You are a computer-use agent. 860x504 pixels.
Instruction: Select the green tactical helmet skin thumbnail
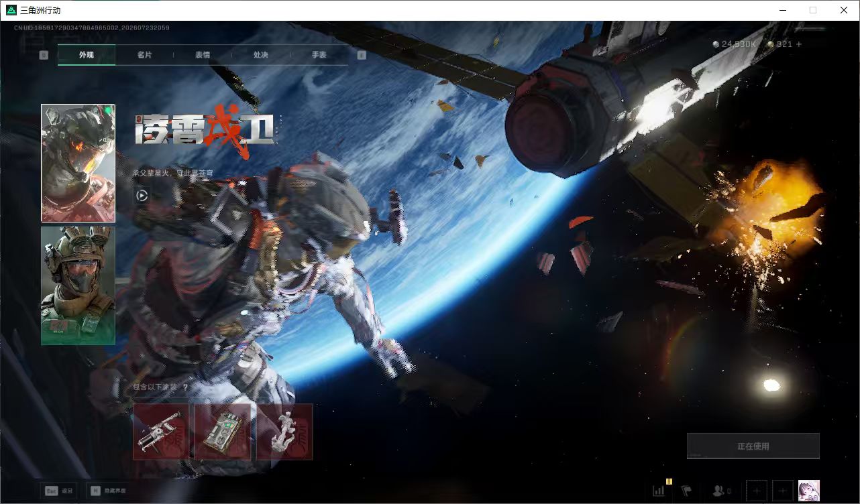(78, 286)
